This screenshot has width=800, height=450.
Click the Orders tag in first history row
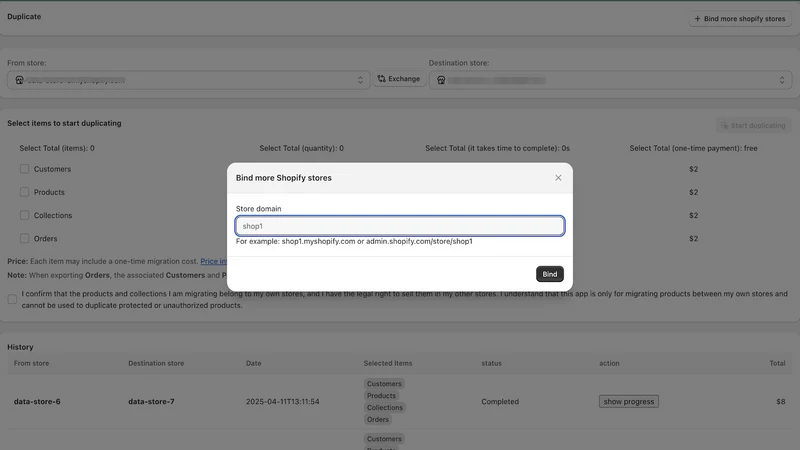click(378, 419)
